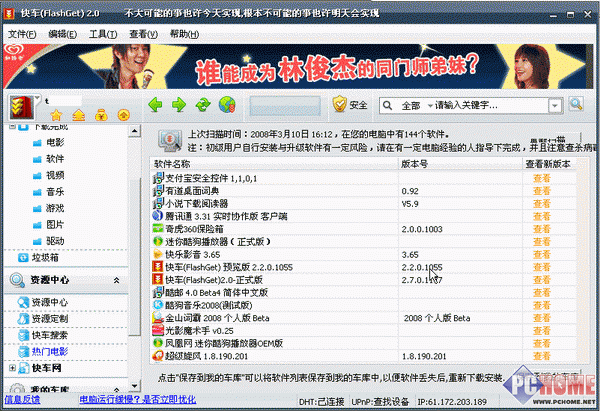600x411 pixels.
Task: Open the 文件(F) menu
Action: point(22,34)
